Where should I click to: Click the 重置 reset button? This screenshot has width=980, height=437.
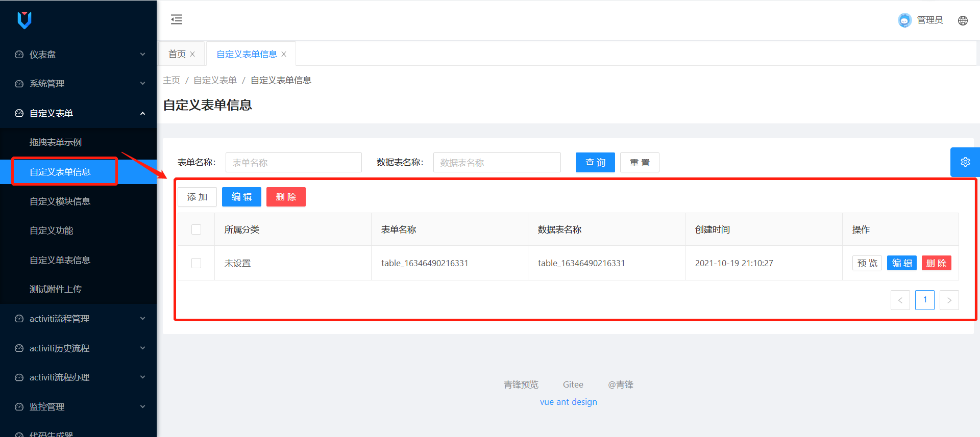pyautogui.click(x=640, y=163)
